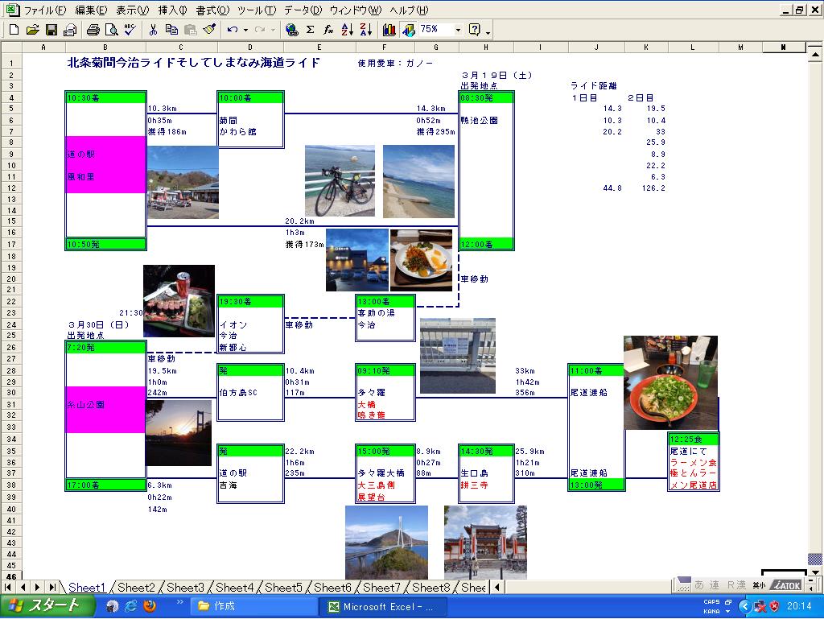Click the AutoSum sigma icon
This screenshot has height=644, width=824.
[x=310, y=30]
